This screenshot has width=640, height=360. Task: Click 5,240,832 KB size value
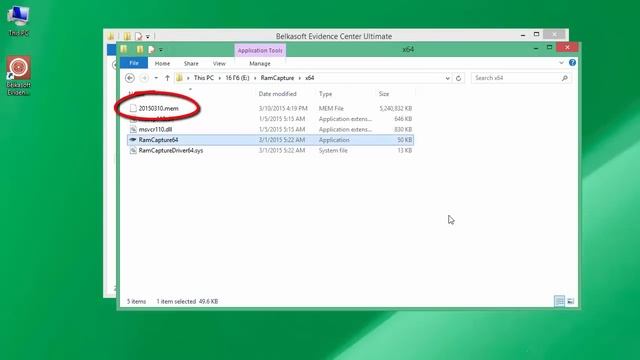pos(396,109)
